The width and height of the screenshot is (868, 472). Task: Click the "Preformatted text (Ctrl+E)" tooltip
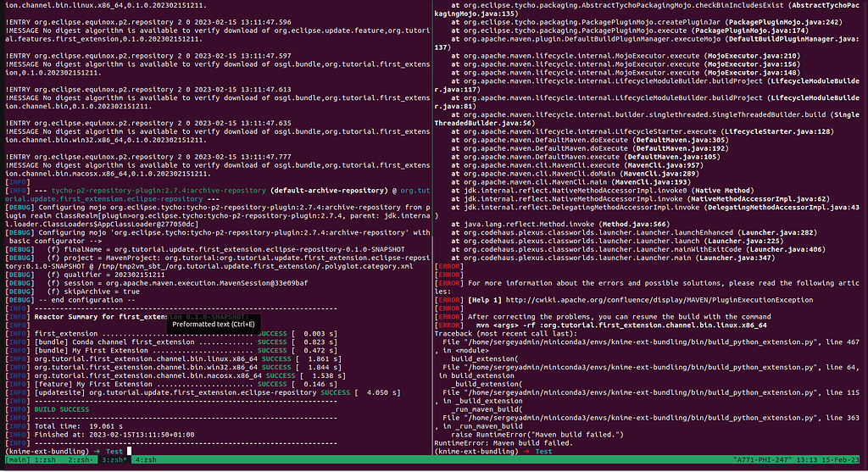(x=213, y=324)
